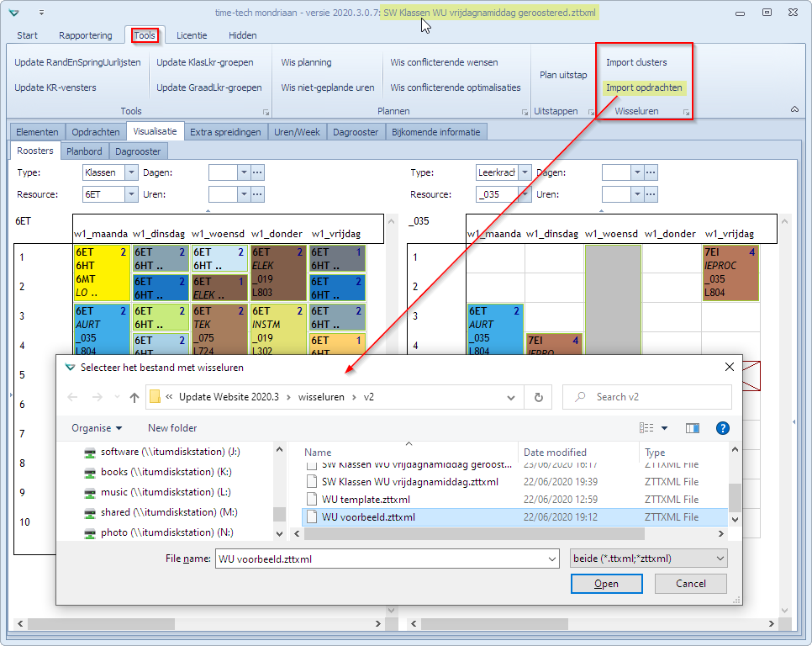Click Wis conflicterende wensen
The height and width of the screenshot is (646, 812).
445,62
